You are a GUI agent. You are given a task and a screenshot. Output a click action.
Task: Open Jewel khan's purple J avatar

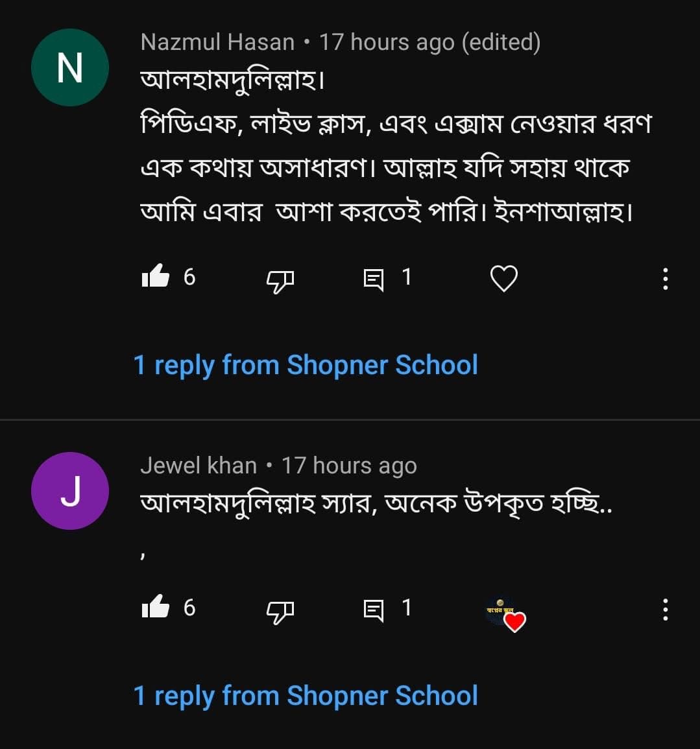[x=70, y=491]
